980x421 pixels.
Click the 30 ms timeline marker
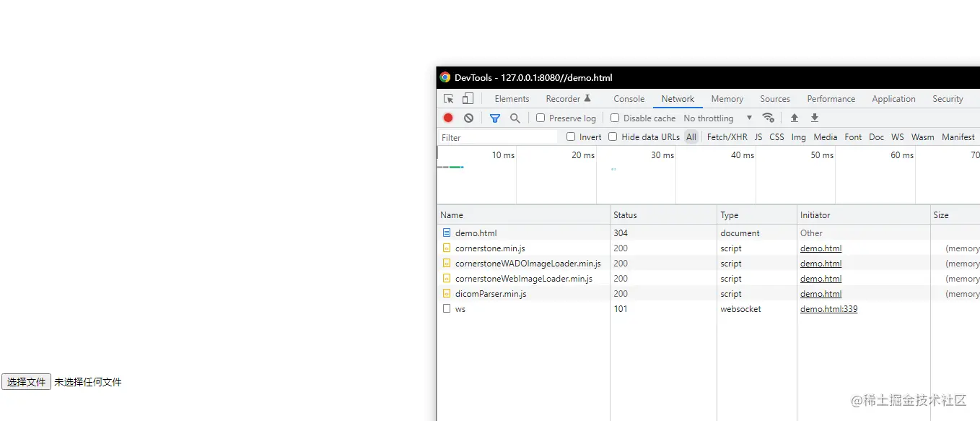tap(662, 155)
